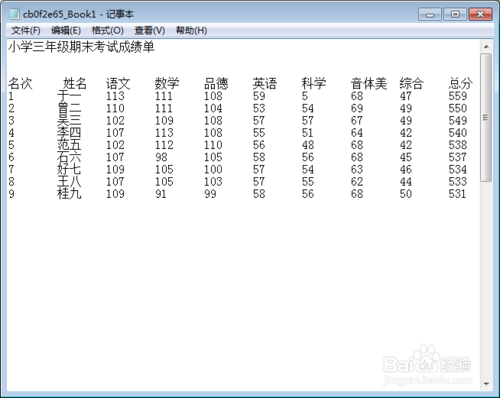
Task: Click 范五's 品德 score 110
Action: tap(213, 145)
